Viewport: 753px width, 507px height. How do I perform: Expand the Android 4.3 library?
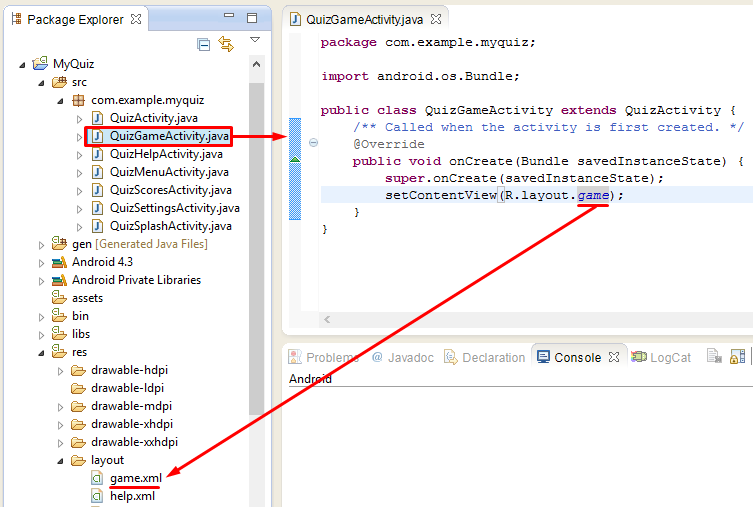[41, 263]
